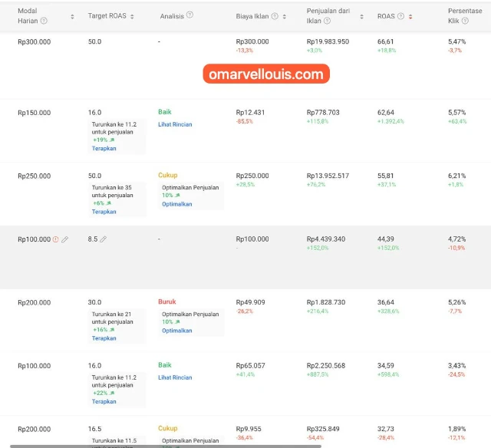Sort the table by Modal Harian

click(x=72, y=16)
